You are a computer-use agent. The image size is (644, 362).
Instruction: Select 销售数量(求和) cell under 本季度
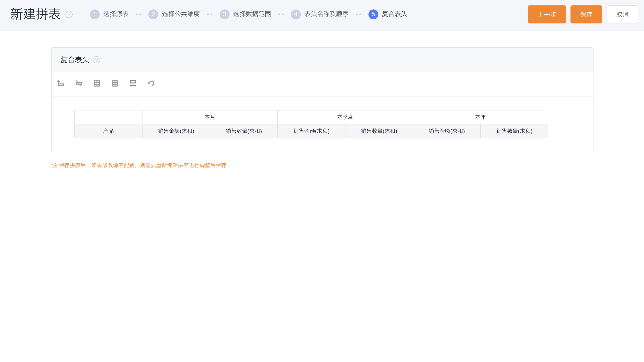point(379,131)
